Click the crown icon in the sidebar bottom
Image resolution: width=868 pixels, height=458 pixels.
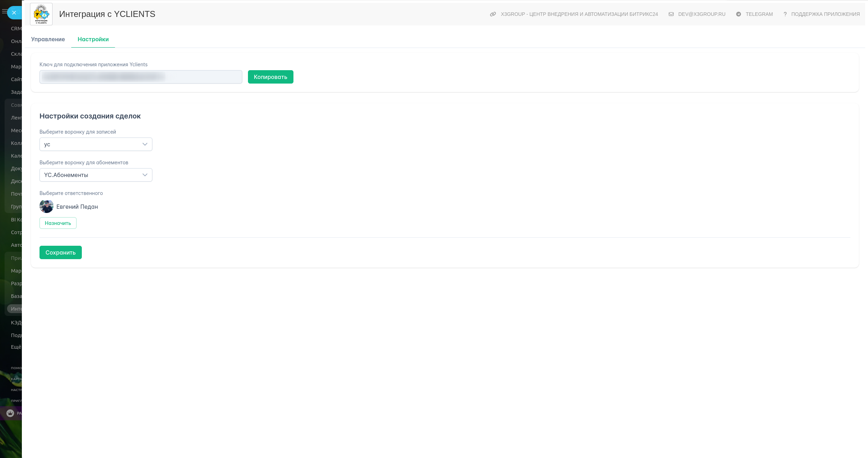[x=10, y=413]
